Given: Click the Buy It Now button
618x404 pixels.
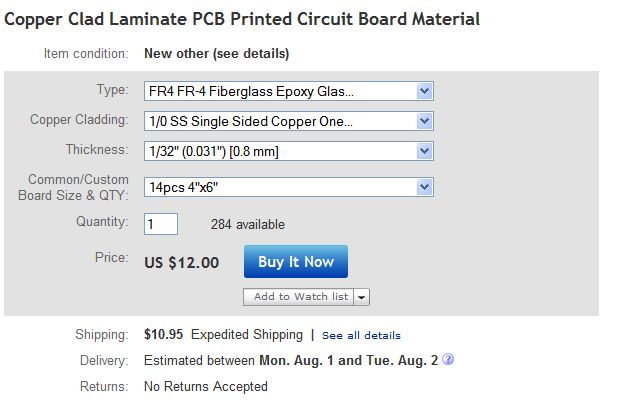Looking at the screenshot, I should 296,262.
